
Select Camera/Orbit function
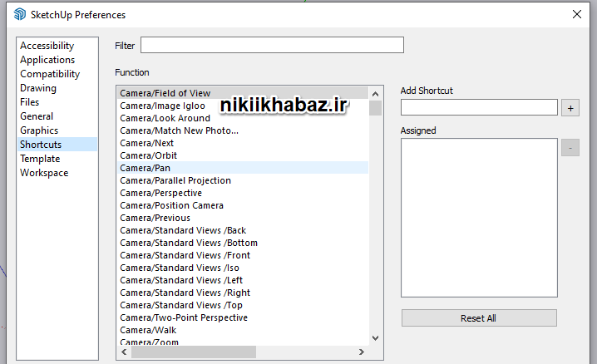point(243,155)
